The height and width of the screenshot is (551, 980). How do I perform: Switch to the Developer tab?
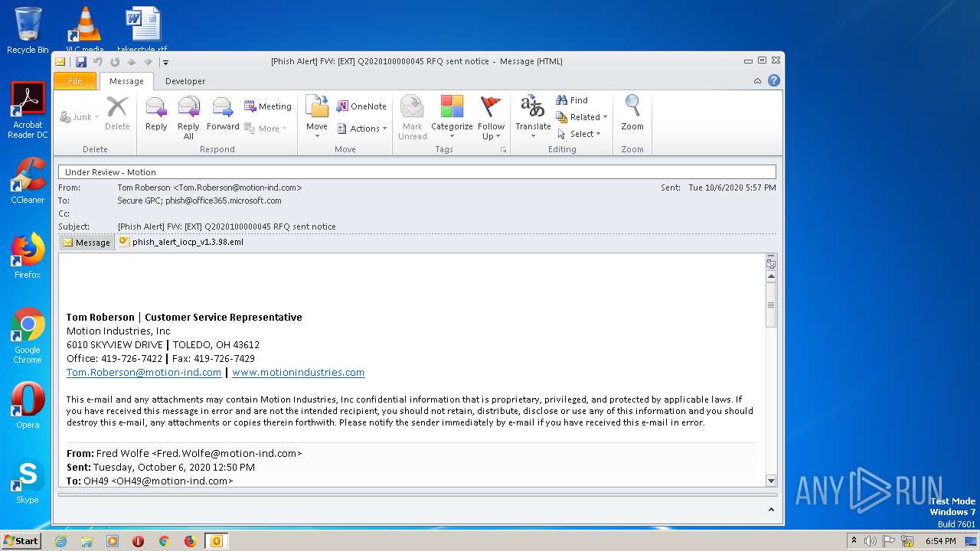185,80
